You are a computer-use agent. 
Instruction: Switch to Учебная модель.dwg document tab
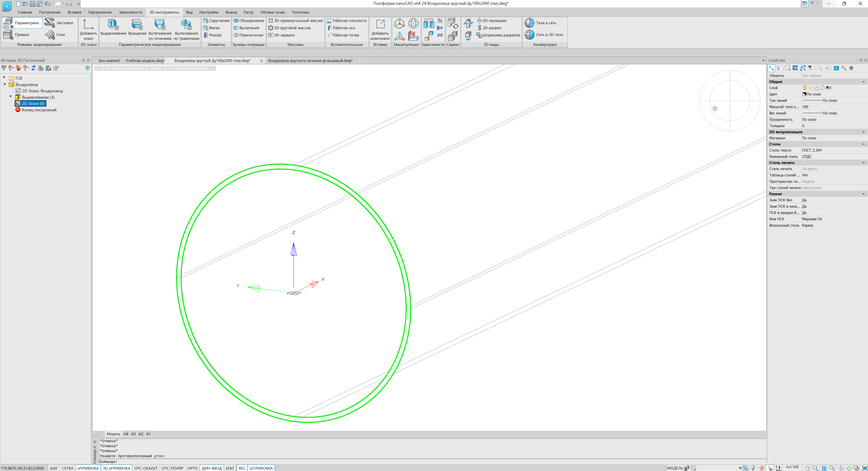click(145, 61)
